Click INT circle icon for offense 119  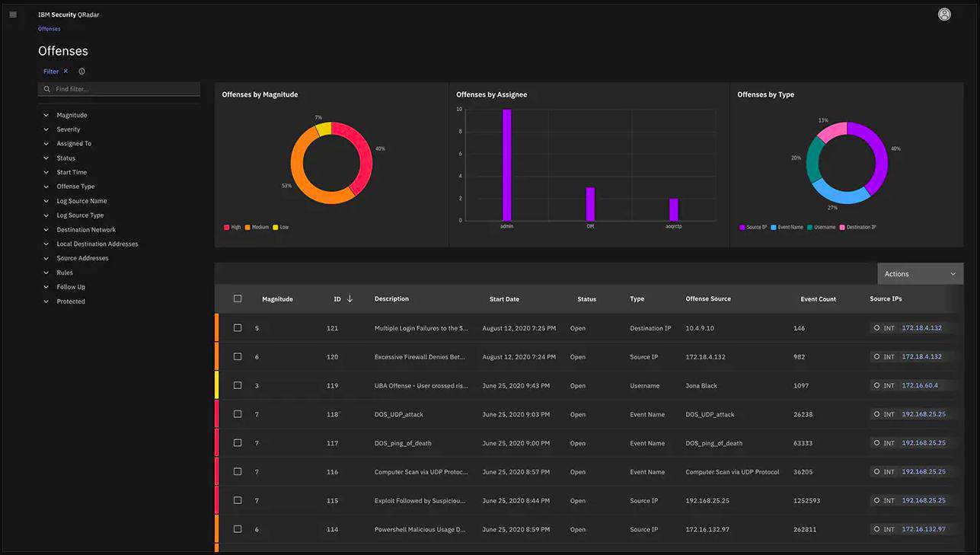876,386
